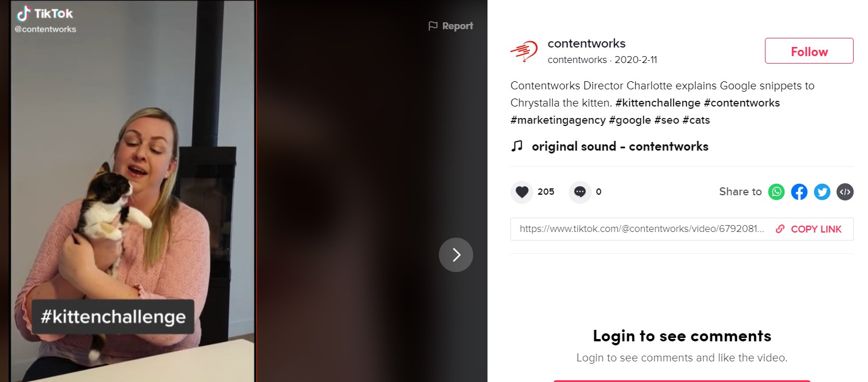Copy the video link

coord(808,229)
